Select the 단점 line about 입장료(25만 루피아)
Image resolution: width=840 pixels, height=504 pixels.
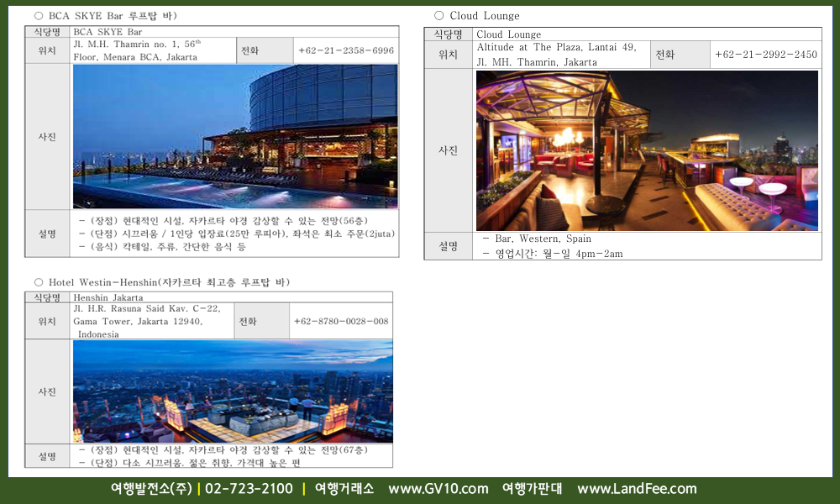[x=237, y=234]
